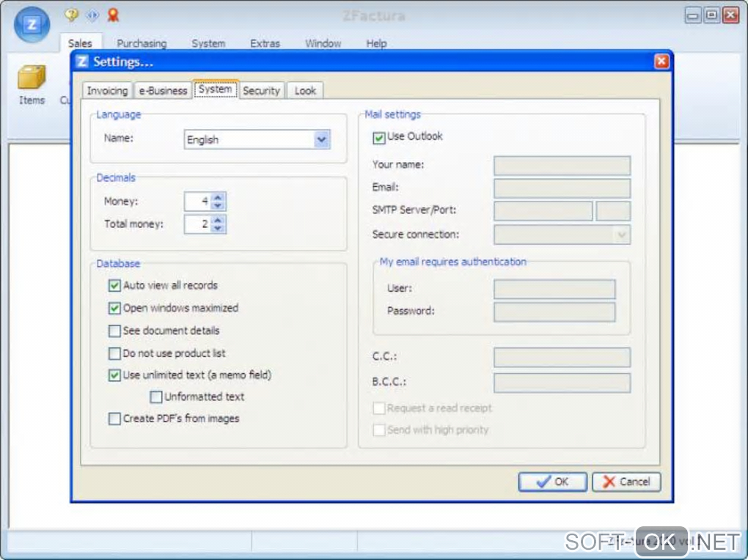Switch to the Invoicing settings tab
Screen dimensions: 748x560
pyautogui.click(x=107, y=91)
